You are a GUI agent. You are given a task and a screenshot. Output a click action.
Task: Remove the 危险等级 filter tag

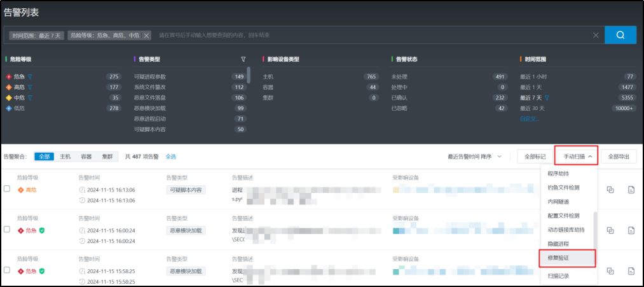146,36
